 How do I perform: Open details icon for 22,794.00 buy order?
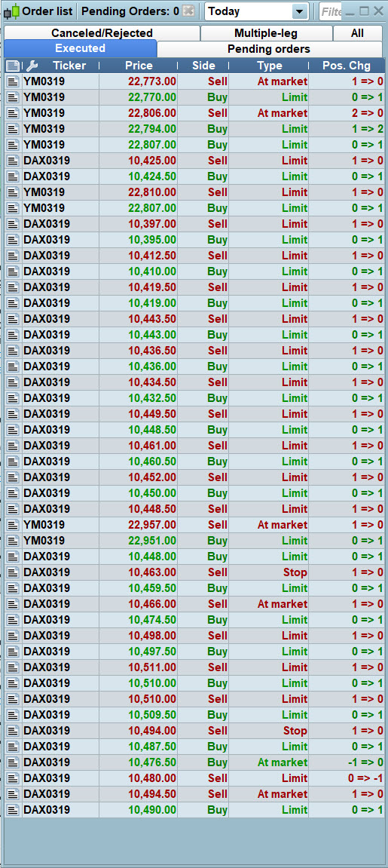click(x=13, y=129)
